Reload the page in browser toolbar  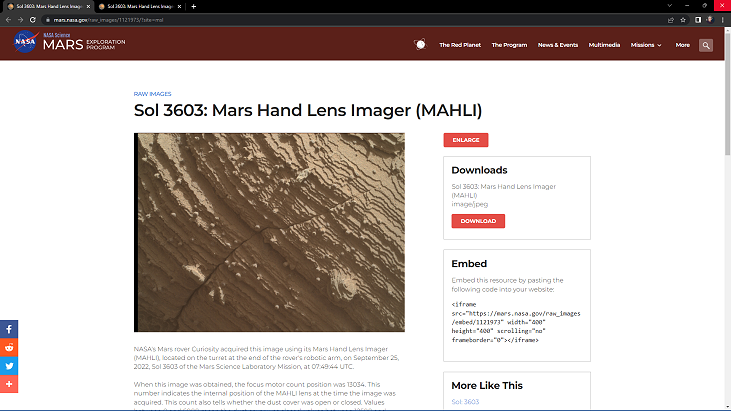coord(33,20)
